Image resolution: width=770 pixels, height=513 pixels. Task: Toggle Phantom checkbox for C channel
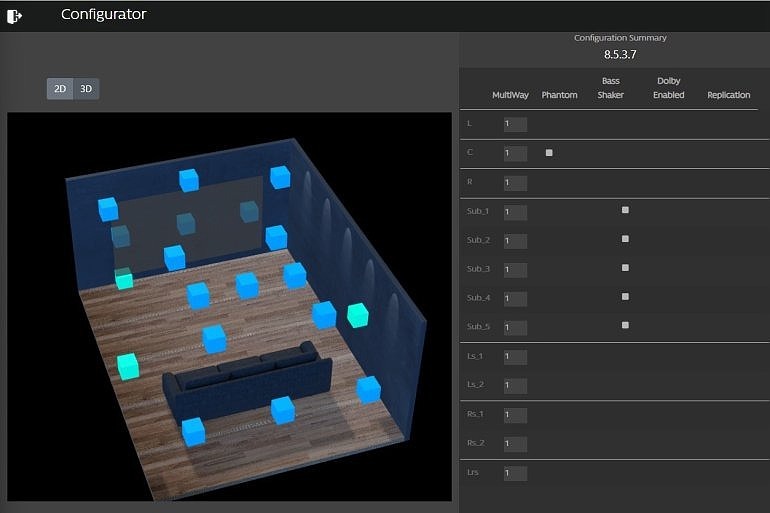[549, 153]
